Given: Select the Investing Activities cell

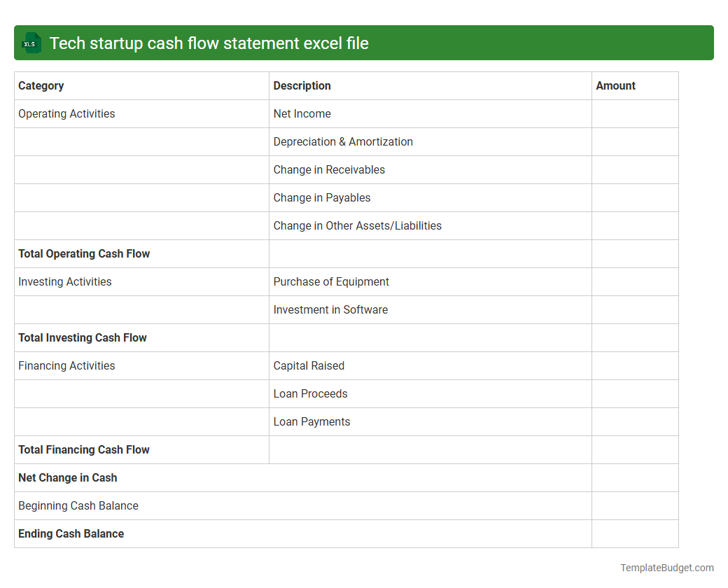Looking at the screenshot, I should 64,281.
